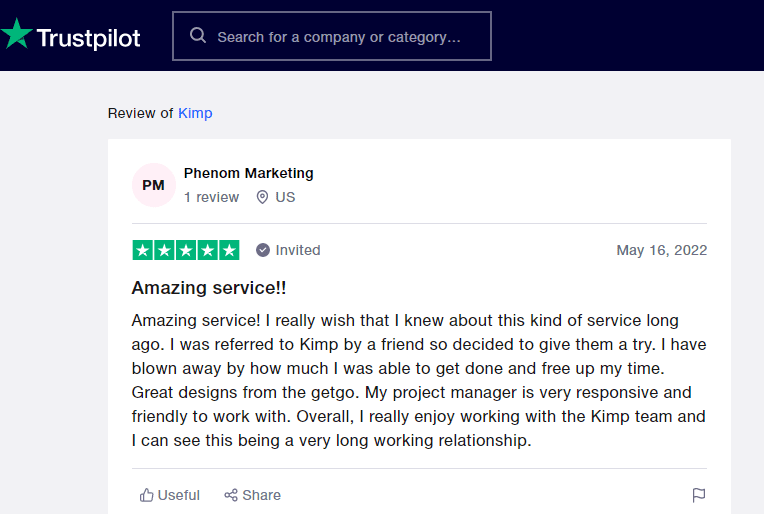The width and height of the screenshot is (764, 514).
Task: Open the "Amazing service!!" review title
Action: (x=209, y=288)
